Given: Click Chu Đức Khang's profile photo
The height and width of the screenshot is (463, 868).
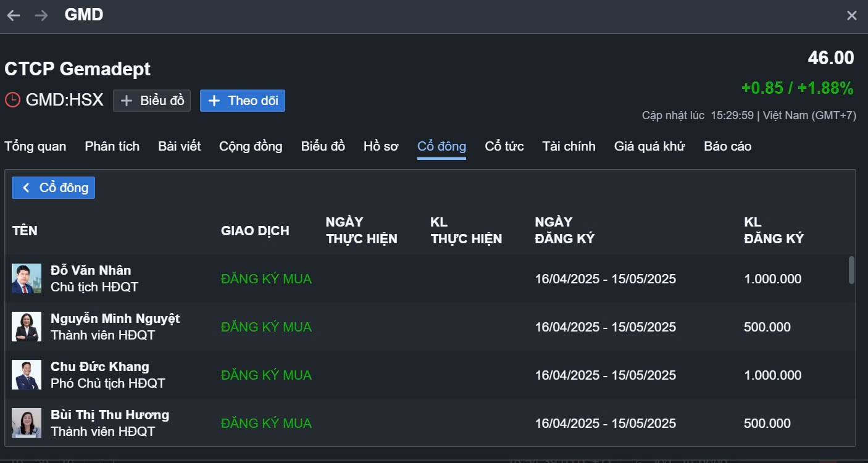Looking at the screenshot, I should (27, 375).
